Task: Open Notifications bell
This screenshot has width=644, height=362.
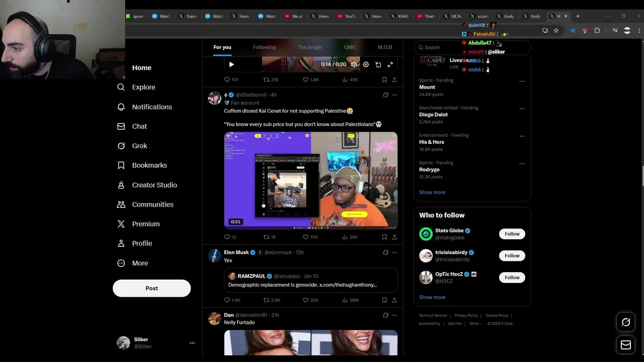Action: [x=144, y=107]
